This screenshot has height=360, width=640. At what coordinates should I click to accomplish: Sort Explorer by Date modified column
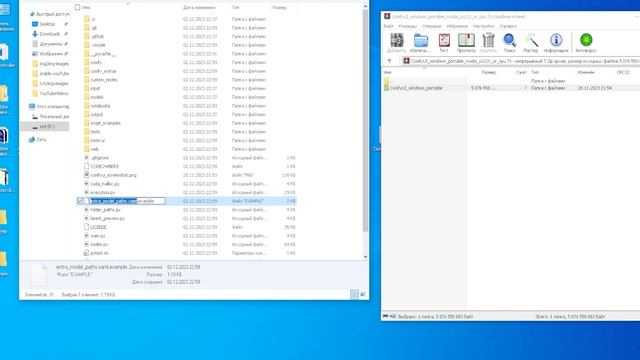(199, 7)
